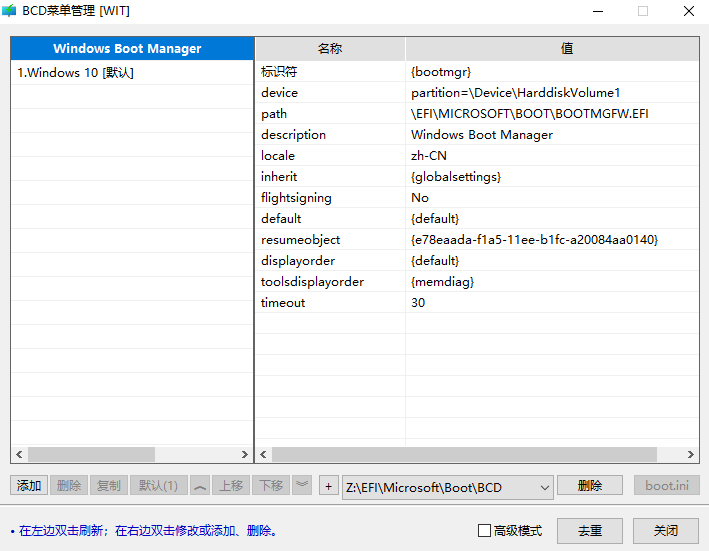Click the 默认(1) button

pos(158,485)
